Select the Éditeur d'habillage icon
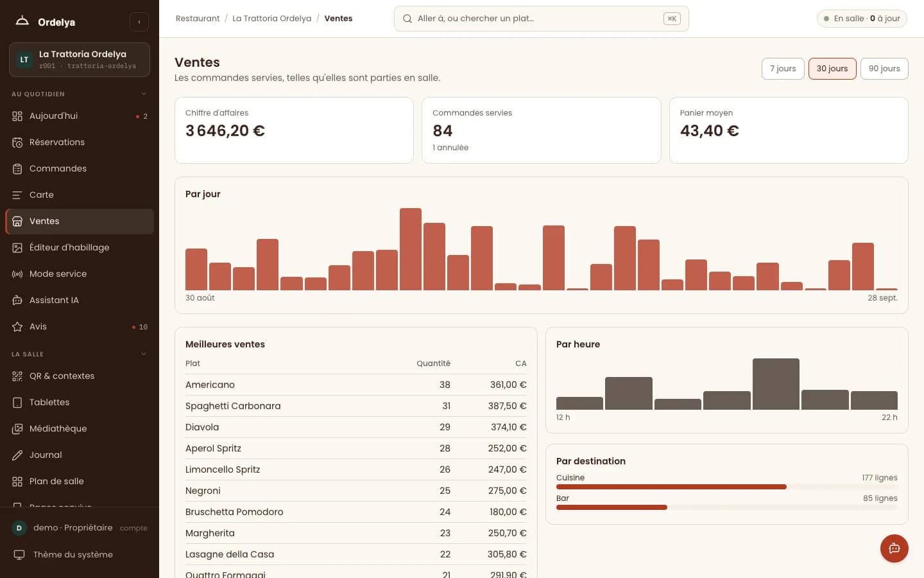 point(17,248)
